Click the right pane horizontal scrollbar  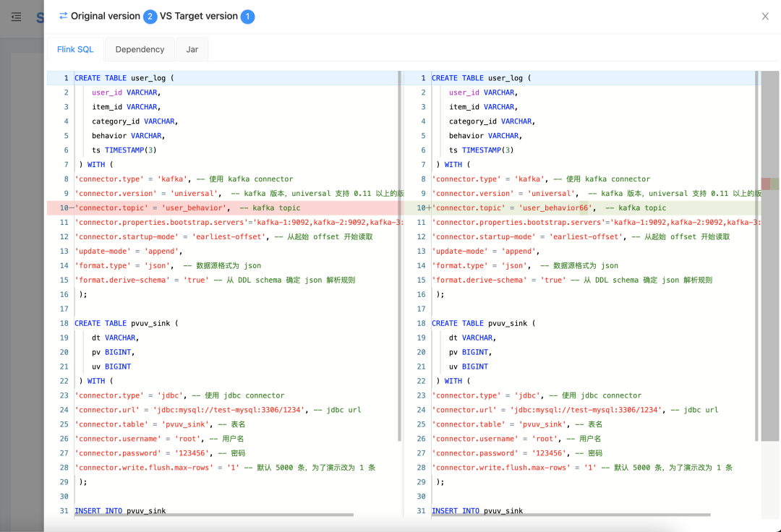coord(570,515)
